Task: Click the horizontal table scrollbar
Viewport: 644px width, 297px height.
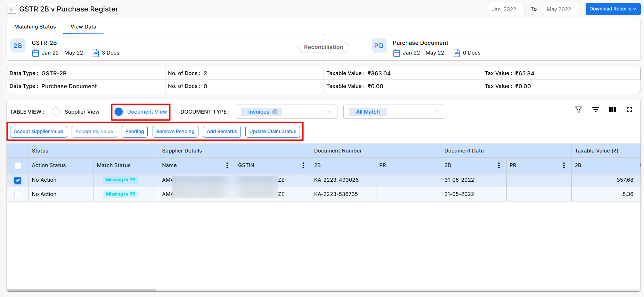Action: click(81, 290)
